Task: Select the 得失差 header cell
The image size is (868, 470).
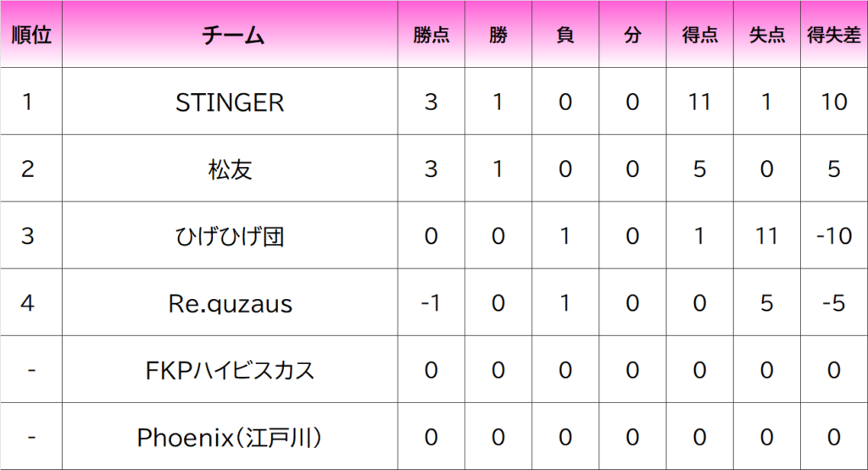Action: (834, 34)
